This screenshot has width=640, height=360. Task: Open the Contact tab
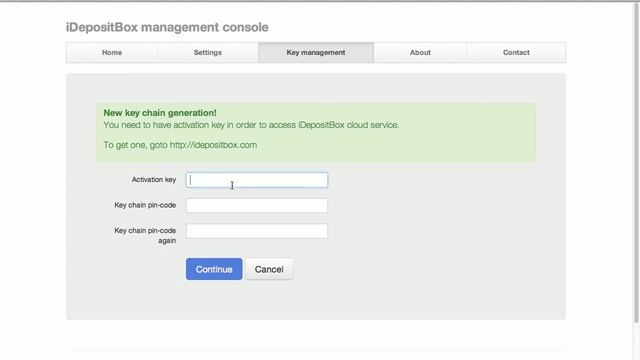pyautogui.click(x=516, y=53)
